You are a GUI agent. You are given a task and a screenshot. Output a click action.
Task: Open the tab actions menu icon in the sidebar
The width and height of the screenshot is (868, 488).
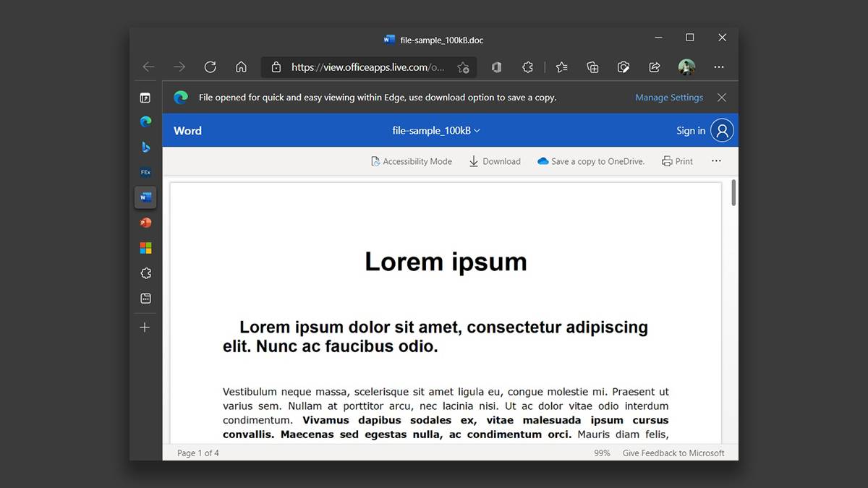coord(145,98)
